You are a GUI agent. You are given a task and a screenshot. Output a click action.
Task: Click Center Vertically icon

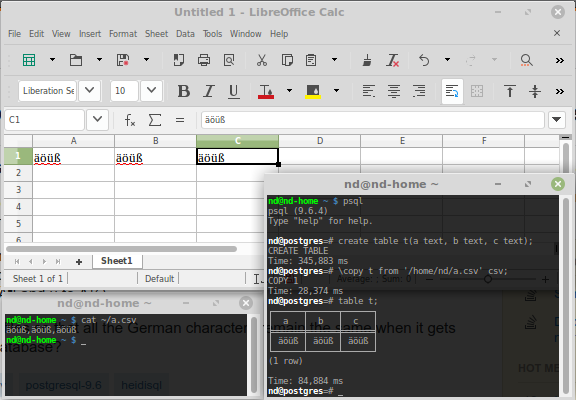pos(535,91)
